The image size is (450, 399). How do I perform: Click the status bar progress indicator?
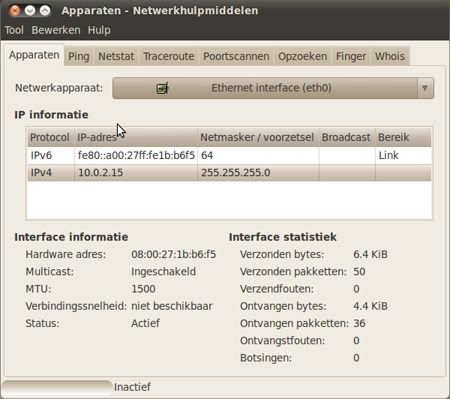click(x=57, y=387)
